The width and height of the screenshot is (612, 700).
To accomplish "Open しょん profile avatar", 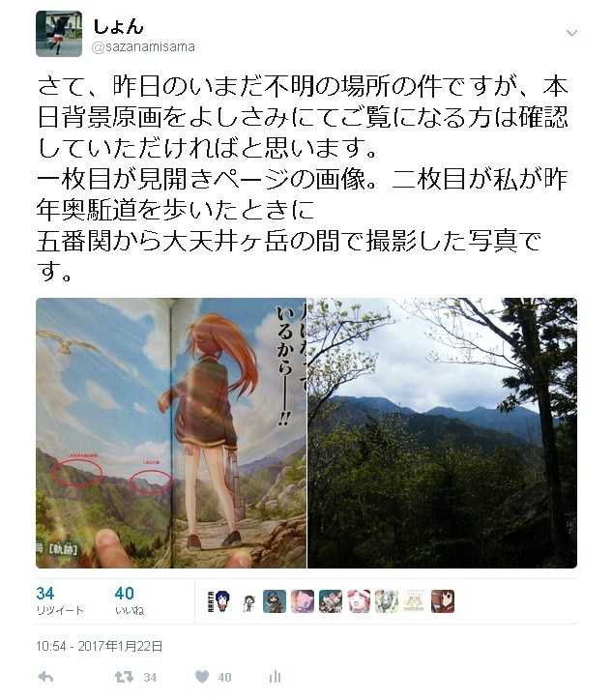I will (59, 34).
